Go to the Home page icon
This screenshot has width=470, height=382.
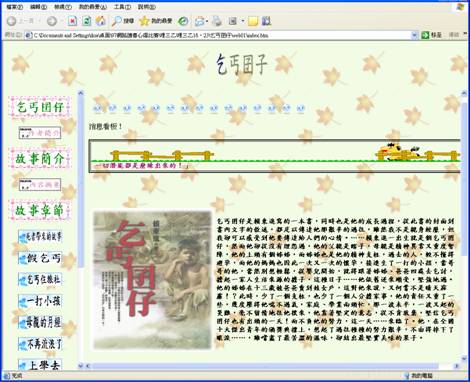pos(101,21)
